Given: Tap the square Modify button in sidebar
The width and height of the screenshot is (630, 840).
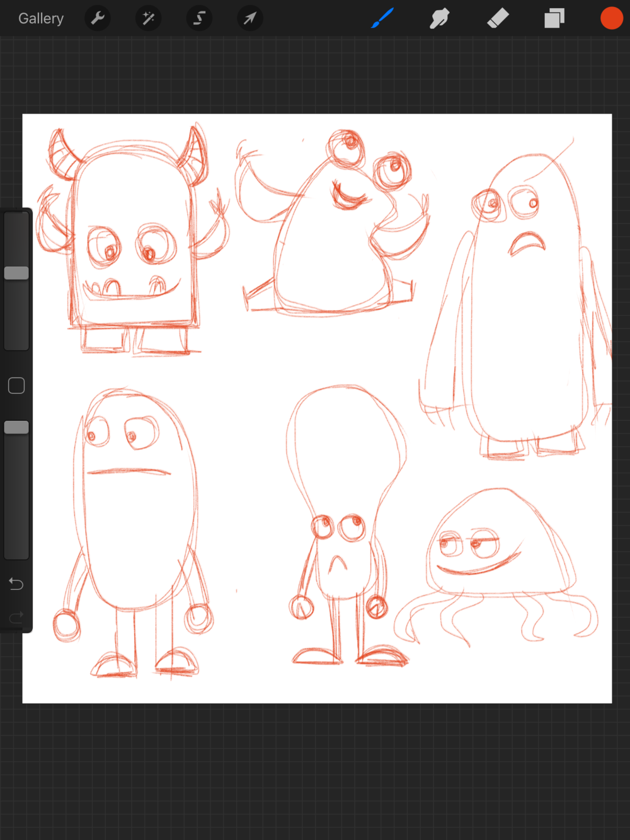Looking at the screenshot, I should tap(16, 386).
